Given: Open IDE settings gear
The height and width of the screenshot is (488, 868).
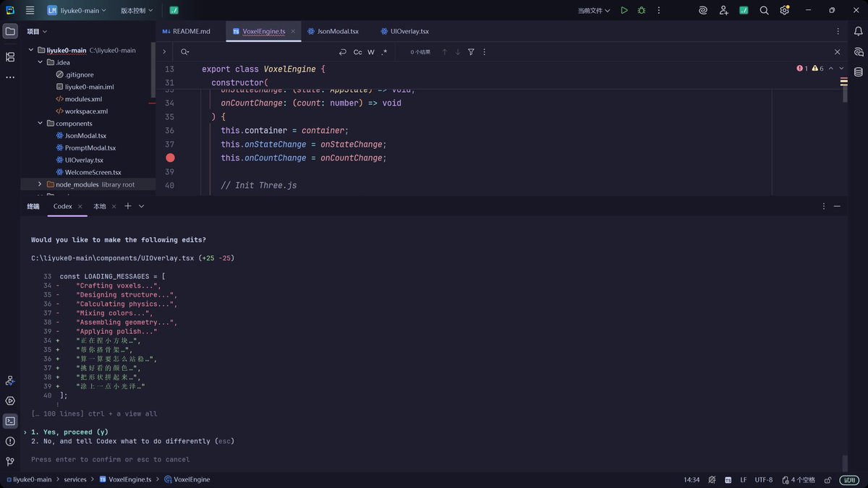Looking at the screenshot, I should coord(784,10).
